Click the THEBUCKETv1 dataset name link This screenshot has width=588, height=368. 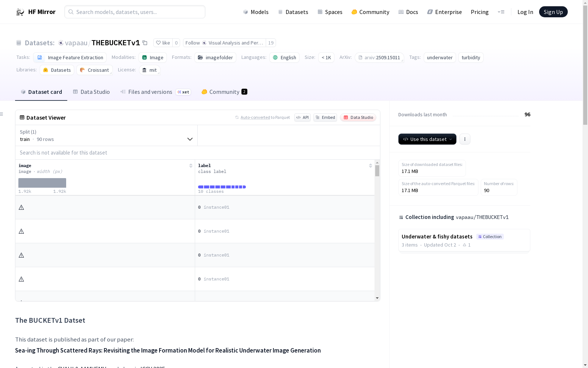click(116, 43)
